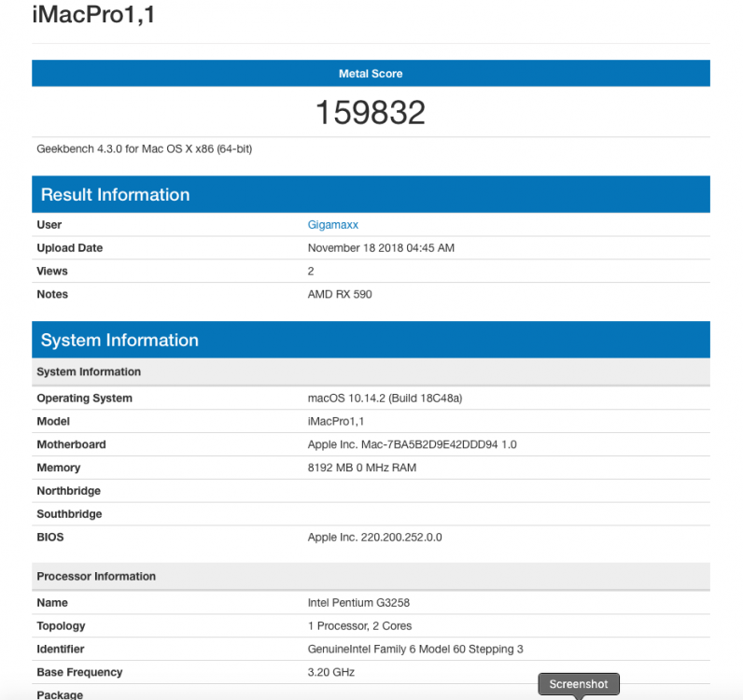Open the Gigamaxx user profile link
The width and height of the screenshot is (743, 700).
click(332, 225)
